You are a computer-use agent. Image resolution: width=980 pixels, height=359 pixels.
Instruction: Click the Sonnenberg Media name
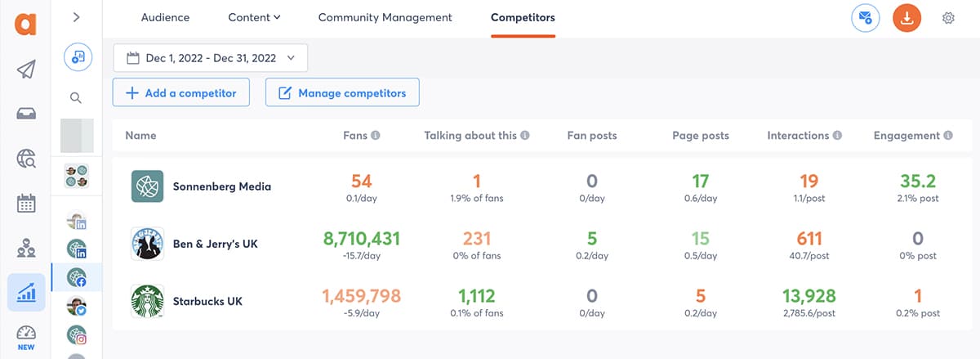coord(222,186)
